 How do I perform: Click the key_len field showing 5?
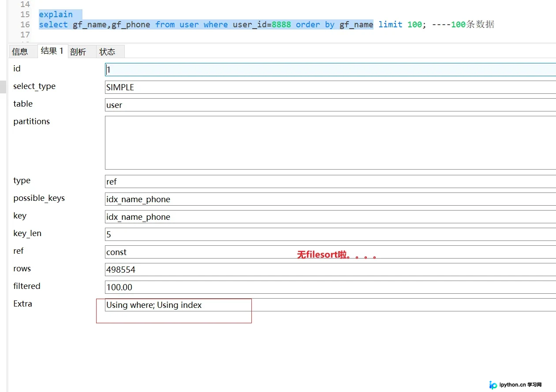click(330, 234)
